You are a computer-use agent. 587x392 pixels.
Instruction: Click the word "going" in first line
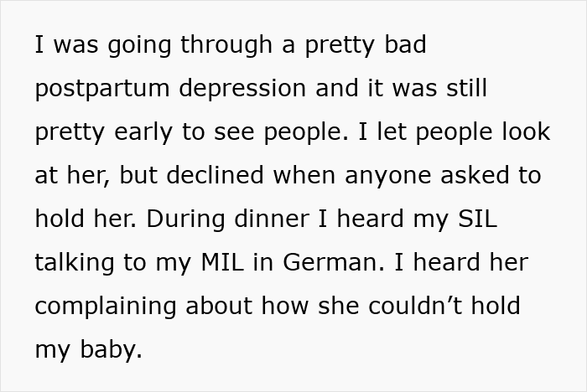[x=139, y=45]
